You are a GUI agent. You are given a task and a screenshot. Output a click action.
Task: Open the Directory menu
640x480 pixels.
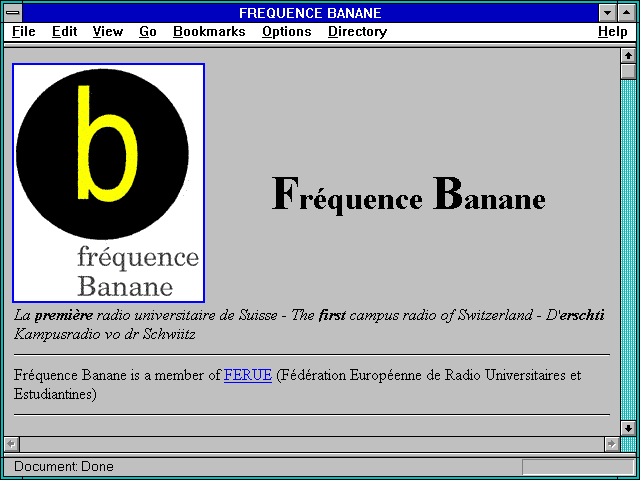[358, 32]
